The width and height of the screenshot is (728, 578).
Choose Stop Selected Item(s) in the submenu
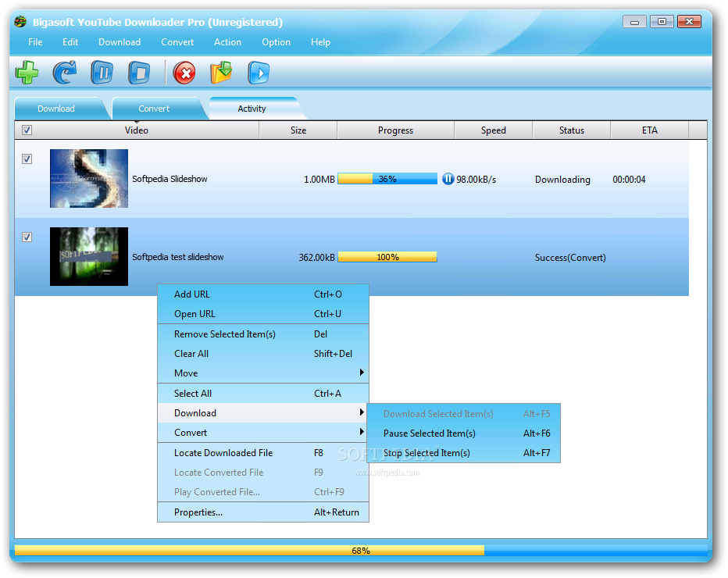pos(463,453)
